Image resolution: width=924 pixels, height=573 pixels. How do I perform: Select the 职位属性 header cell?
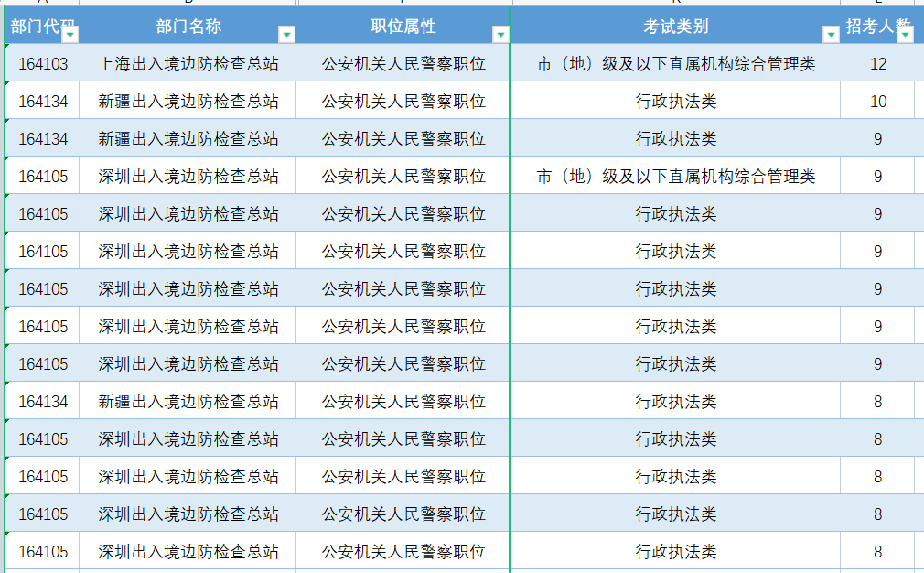403,26
